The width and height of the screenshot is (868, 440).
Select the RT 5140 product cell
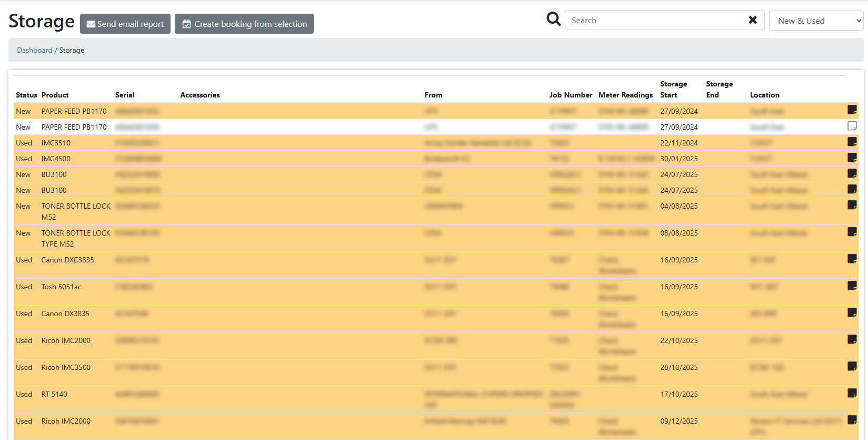[54, 394]
